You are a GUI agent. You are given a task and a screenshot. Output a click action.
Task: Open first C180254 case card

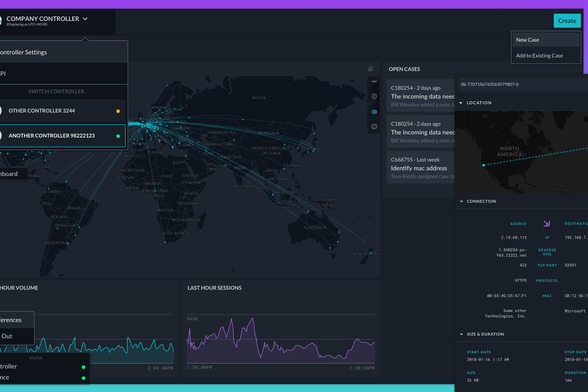click(x=420, y=96)
